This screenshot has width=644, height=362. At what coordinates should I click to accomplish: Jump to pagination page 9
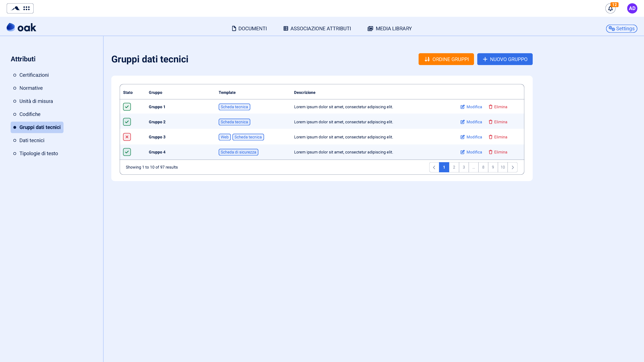[x=493, y=167]
